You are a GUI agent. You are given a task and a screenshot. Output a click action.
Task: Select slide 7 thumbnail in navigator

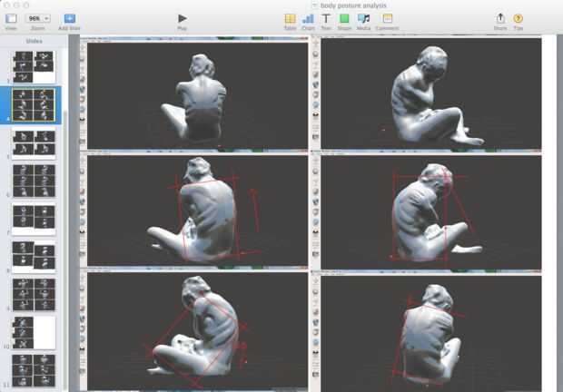click(35, 219)
